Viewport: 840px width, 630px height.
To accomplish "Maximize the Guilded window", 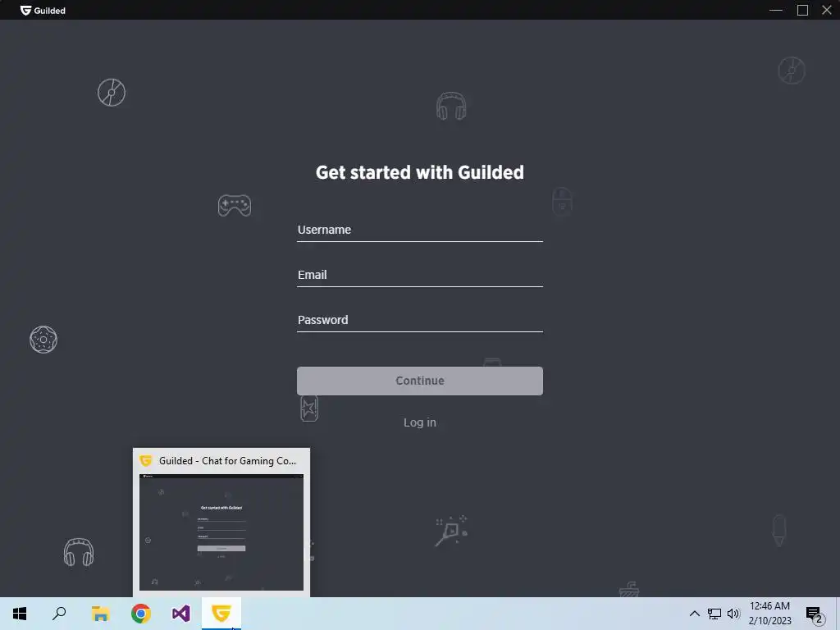I will click(x=802, y=10).
